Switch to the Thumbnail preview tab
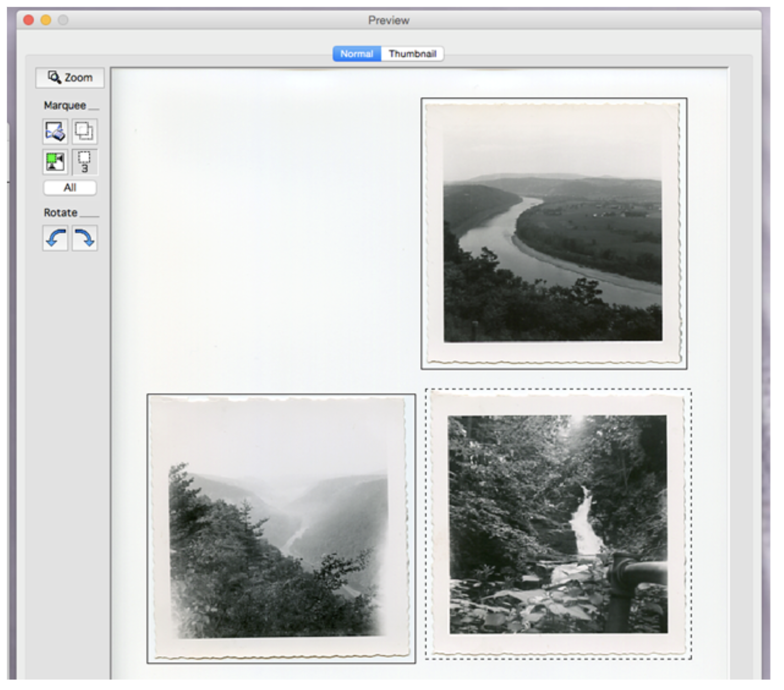 tap(412, 54)
